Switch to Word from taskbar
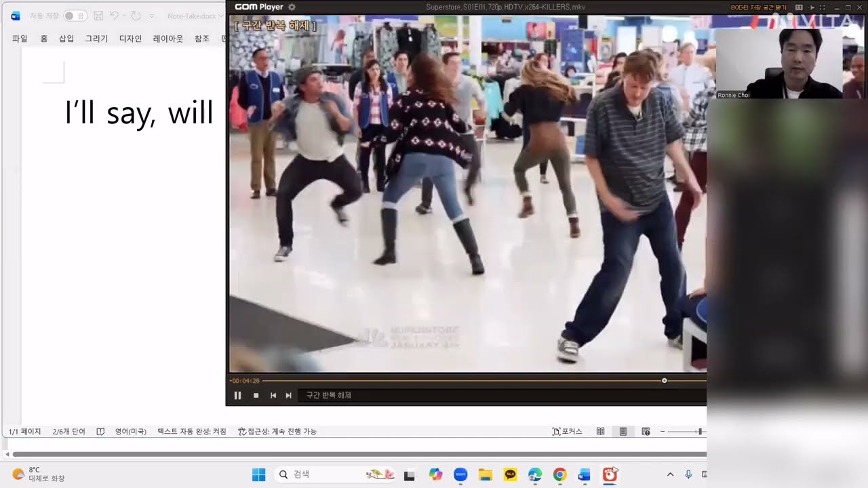Screen dimensions: 868x488 584,475
